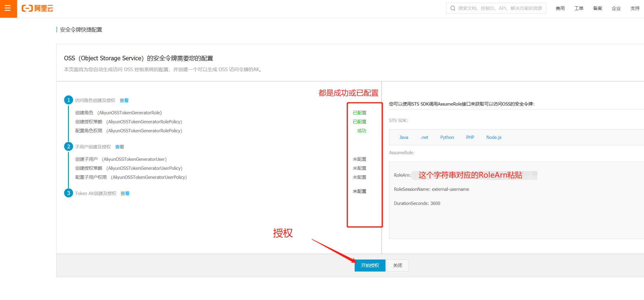Click 查看 link for 子用户创建及授权

coord(120,147)
